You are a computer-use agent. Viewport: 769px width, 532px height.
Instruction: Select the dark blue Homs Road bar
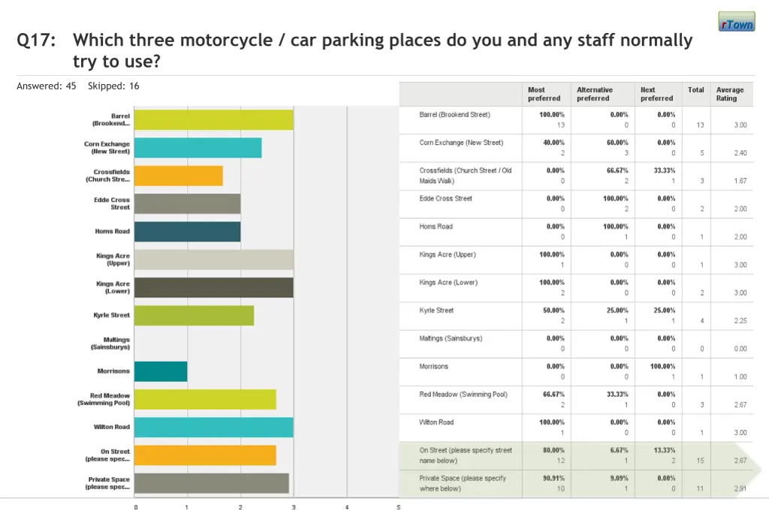188,232
